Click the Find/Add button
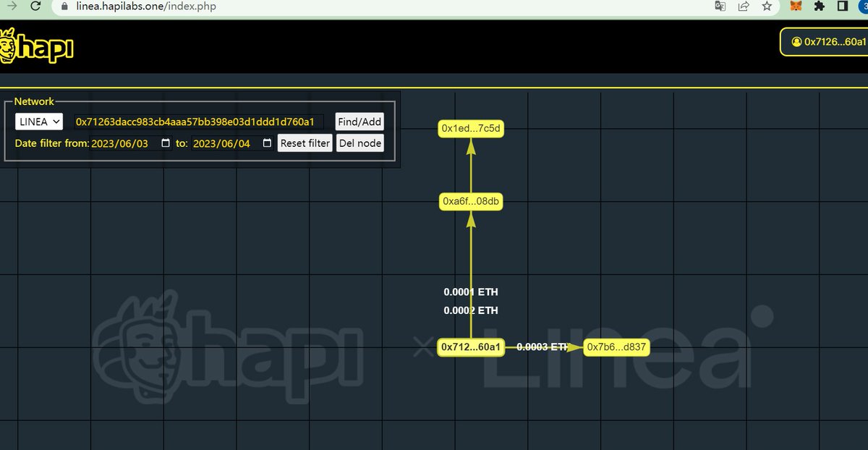868x450 pixels. click(359, 122)
